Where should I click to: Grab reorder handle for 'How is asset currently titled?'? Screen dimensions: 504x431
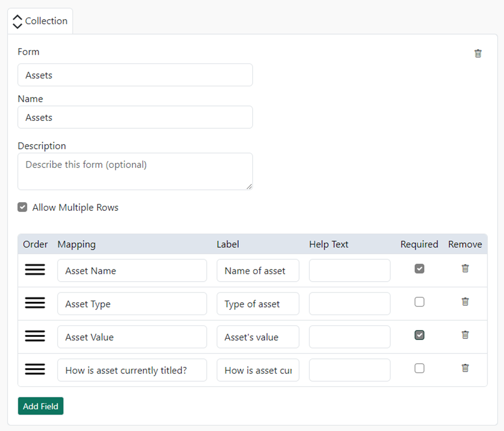click(x=35, y=369)
